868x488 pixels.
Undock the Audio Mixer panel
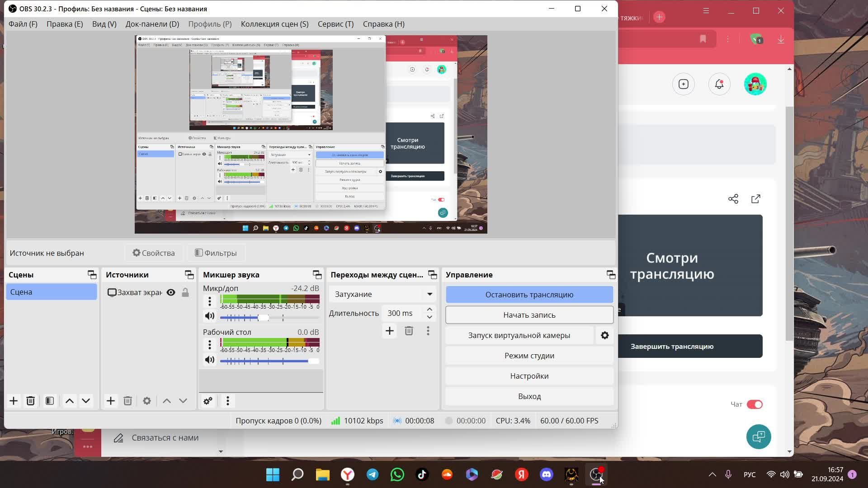click(317, 275)
